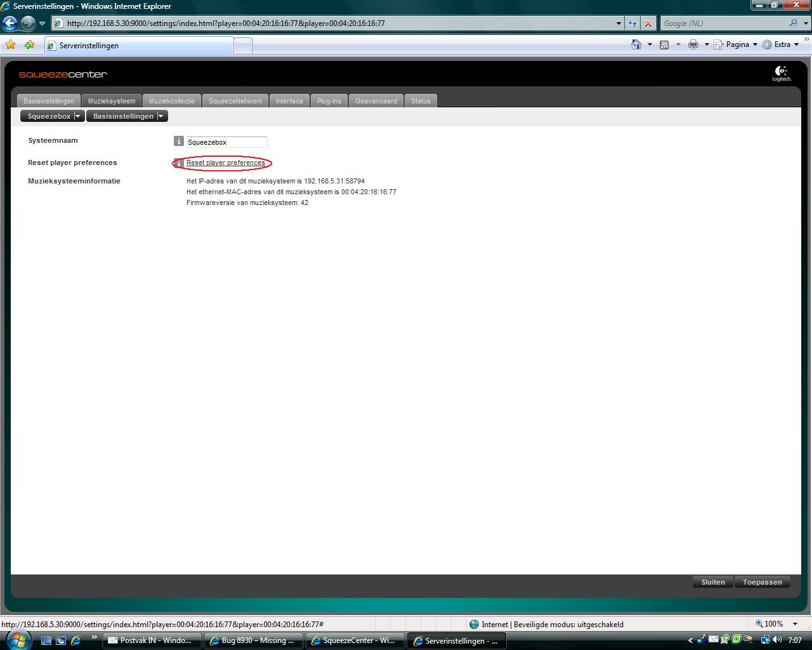
Task: Open the Pagina menu dropdown
Action: pyautogui.click(x=736, y=44)
